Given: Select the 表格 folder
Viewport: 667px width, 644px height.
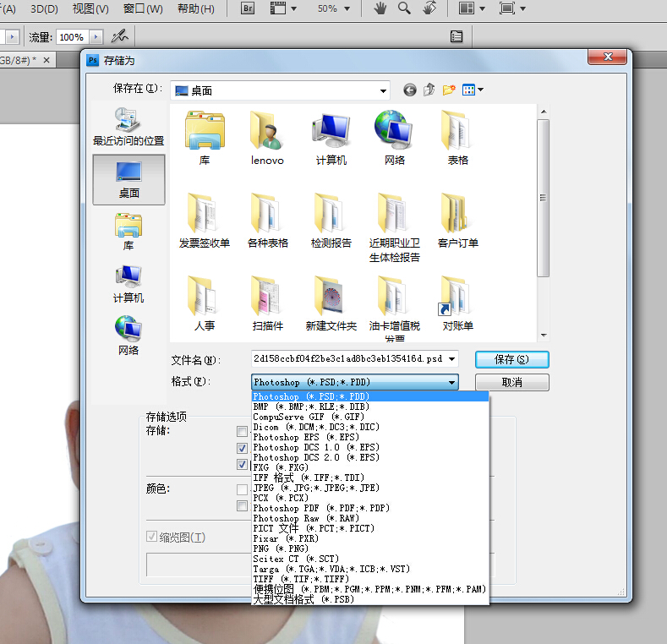Looking at the screenshot, I should 457,138.
